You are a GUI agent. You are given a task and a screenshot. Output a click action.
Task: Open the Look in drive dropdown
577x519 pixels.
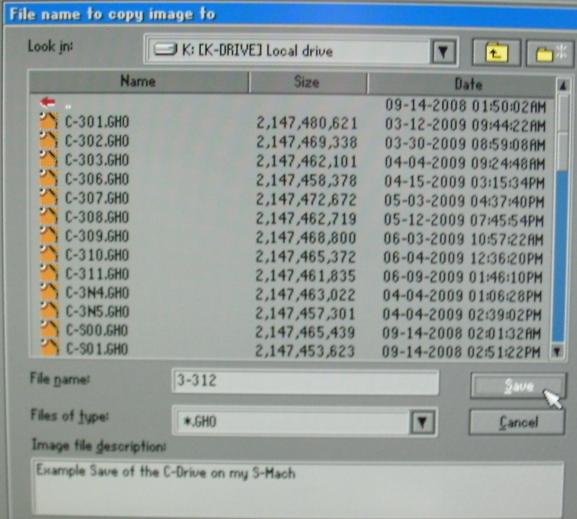coord(443,52)
